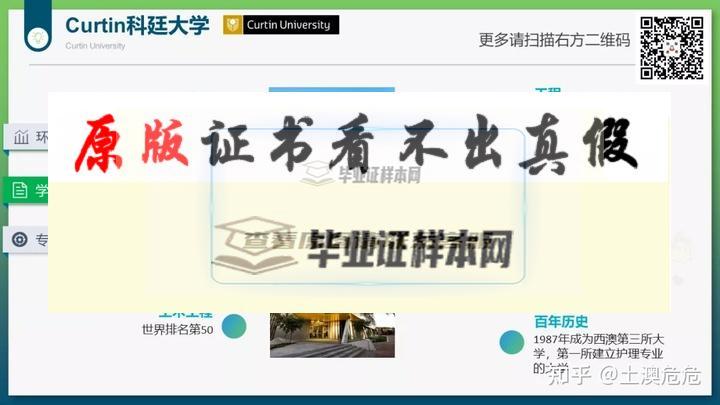Click the text 更多请扫描右方二维码

pos(554,40)
